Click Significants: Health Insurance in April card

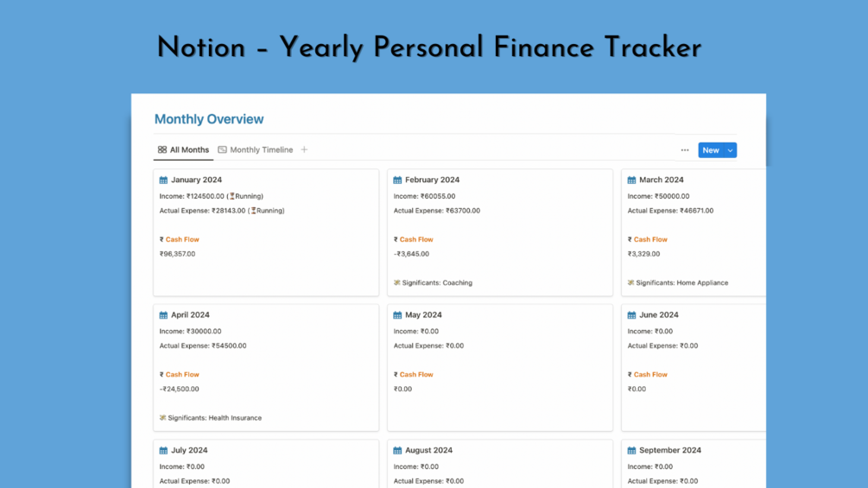pos(214,418)
